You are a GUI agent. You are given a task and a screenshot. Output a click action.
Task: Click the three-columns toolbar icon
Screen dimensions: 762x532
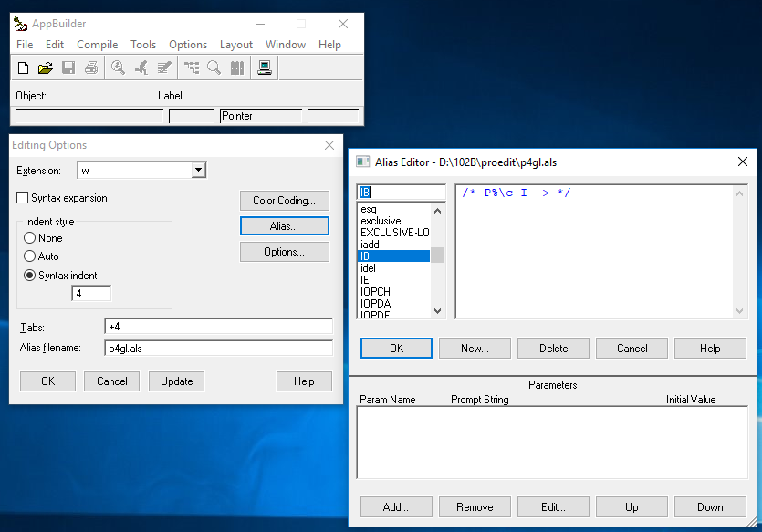point(237,68)
